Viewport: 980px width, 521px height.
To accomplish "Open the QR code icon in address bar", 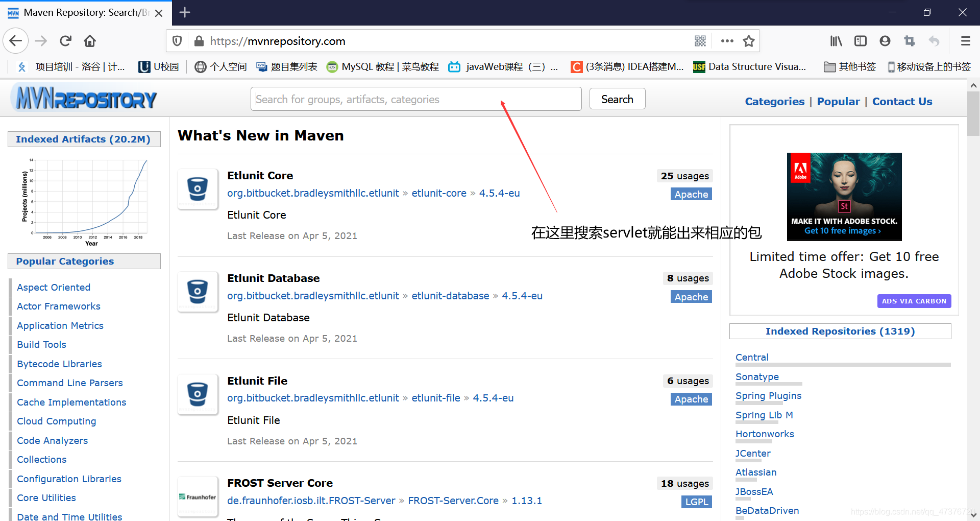I will click(700, 41).
